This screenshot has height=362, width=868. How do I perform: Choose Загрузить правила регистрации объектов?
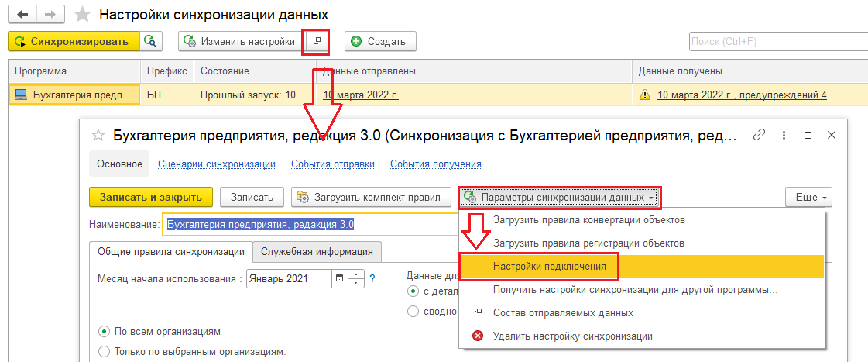(642, 243)
